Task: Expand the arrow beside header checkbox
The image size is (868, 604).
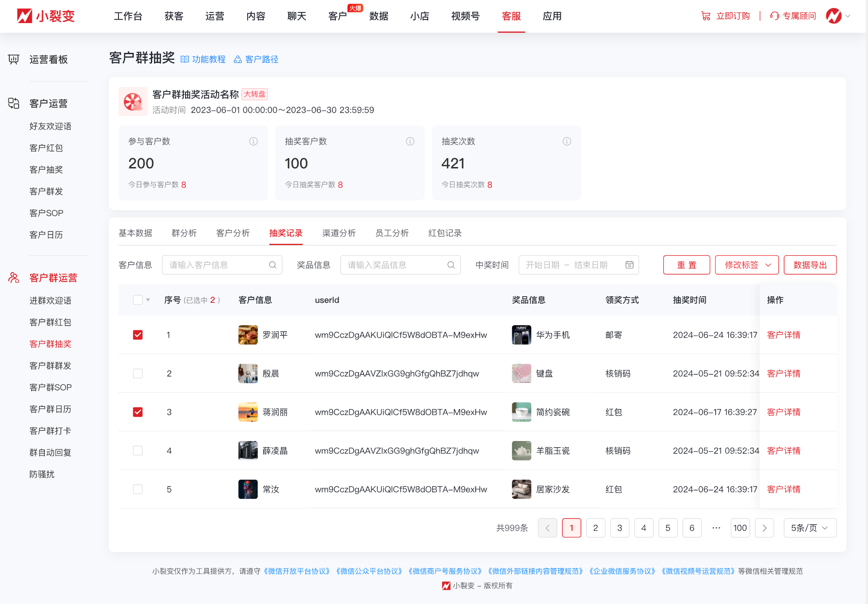Action: coord(148,300)
